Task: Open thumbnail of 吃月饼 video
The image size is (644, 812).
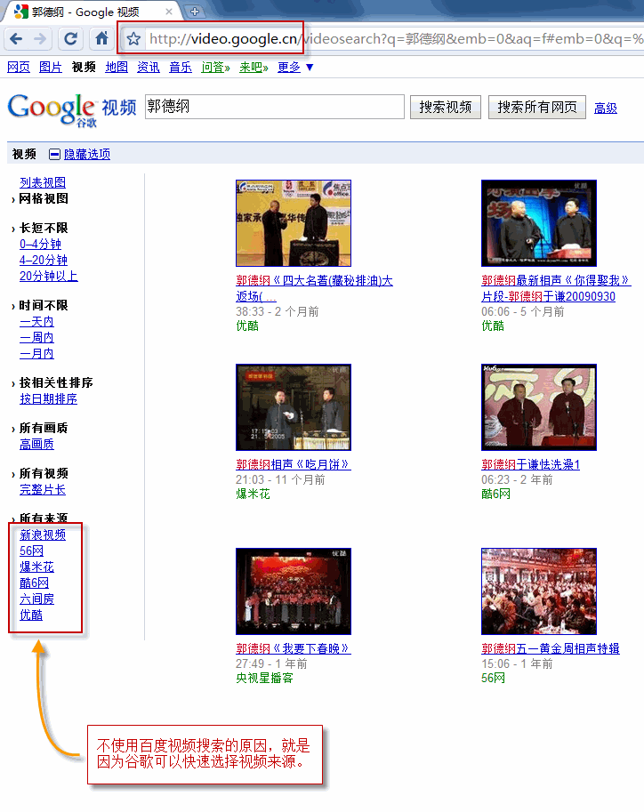Action: [x=294, y=407]
